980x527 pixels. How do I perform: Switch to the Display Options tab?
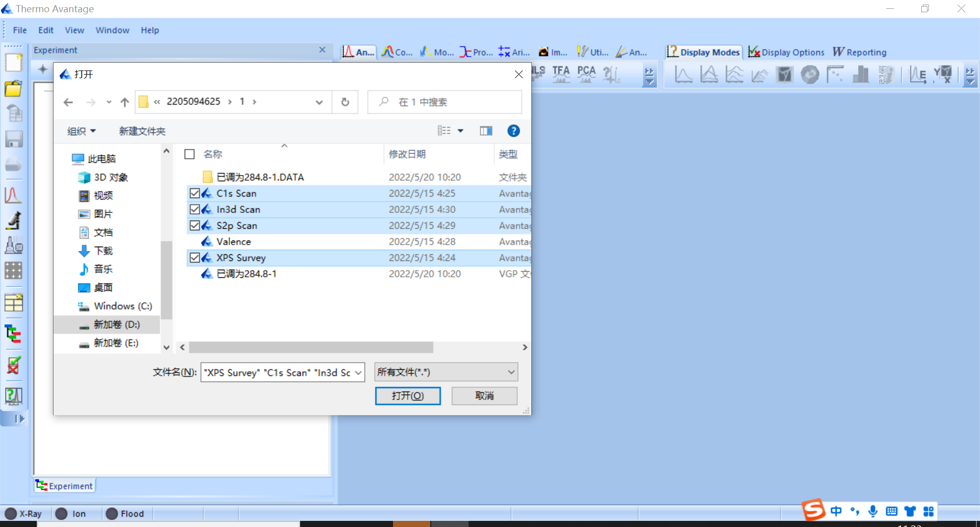(x=787, y=52)
